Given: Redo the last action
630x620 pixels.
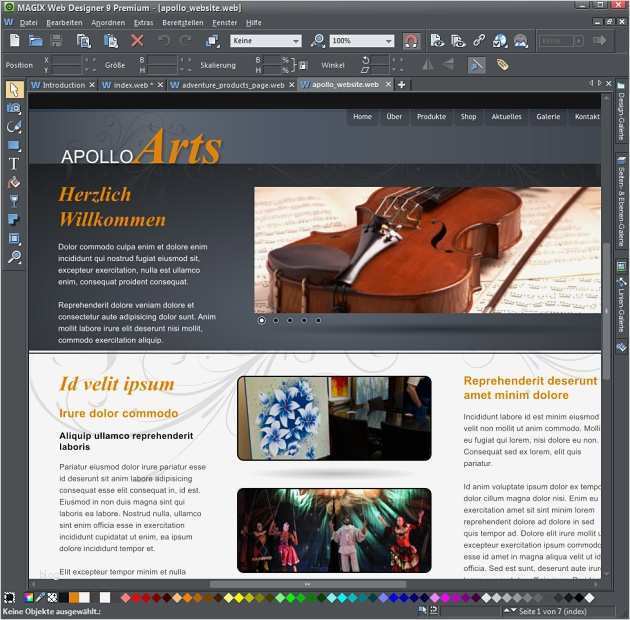Looking at the screenshot, I should 185,41.
